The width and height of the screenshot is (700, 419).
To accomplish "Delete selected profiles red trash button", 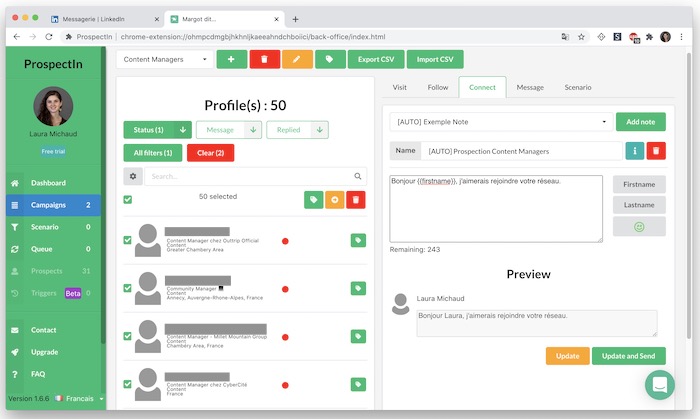I will 356,200.
